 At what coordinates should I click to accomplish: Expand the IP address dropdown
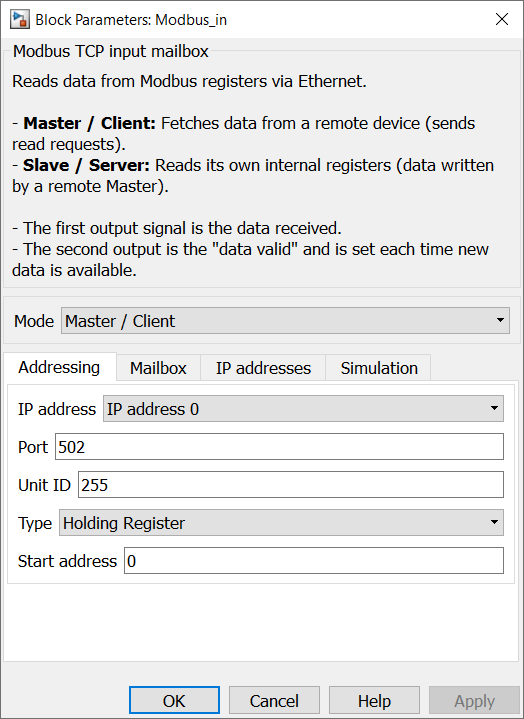click(x=303, y=409)
